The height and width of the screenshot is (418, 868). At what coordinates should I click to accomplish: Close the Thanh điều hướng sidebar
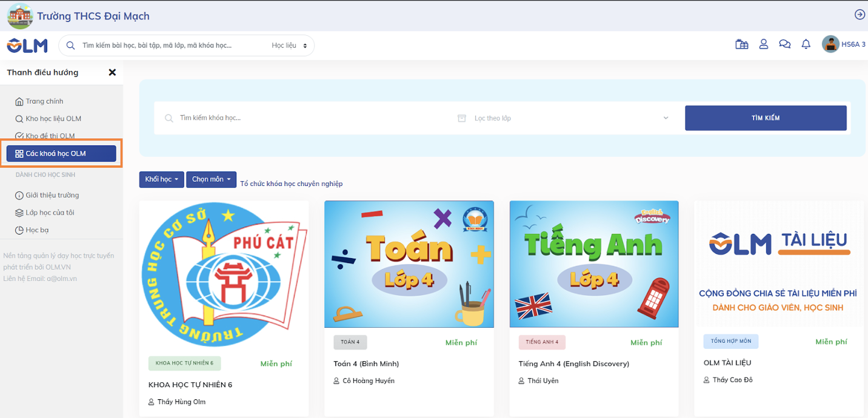pos(112,72)
